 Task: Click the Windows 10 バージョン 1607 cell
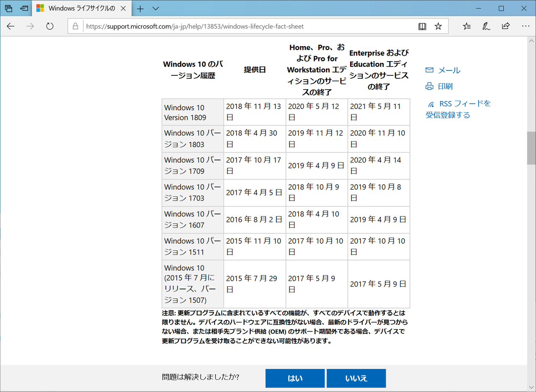coord(193,219)
